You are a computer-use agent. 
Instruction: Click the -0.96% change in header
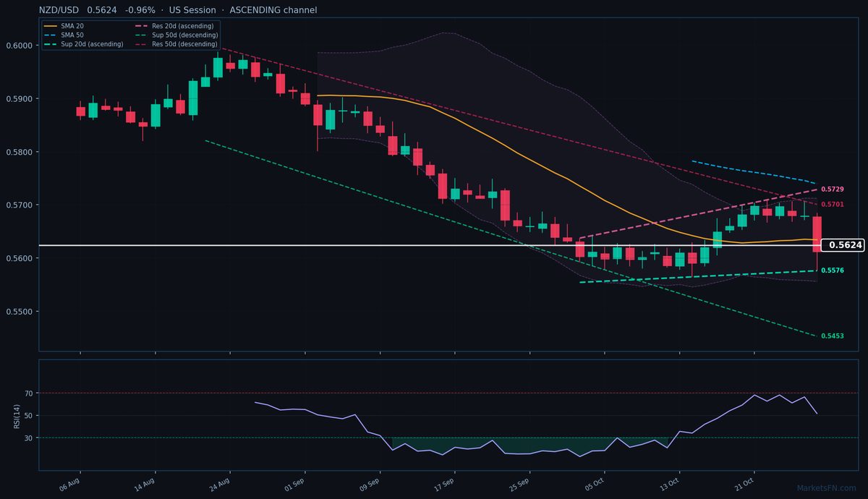140,10
